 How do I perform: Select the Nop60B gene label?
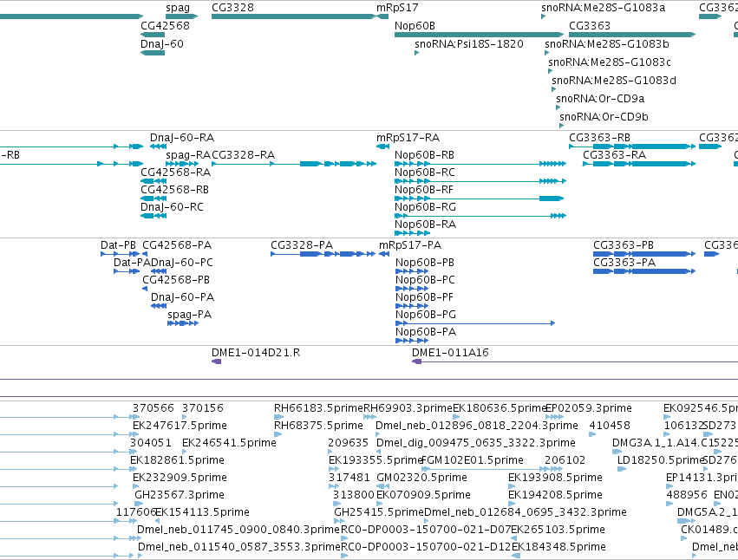415,25
